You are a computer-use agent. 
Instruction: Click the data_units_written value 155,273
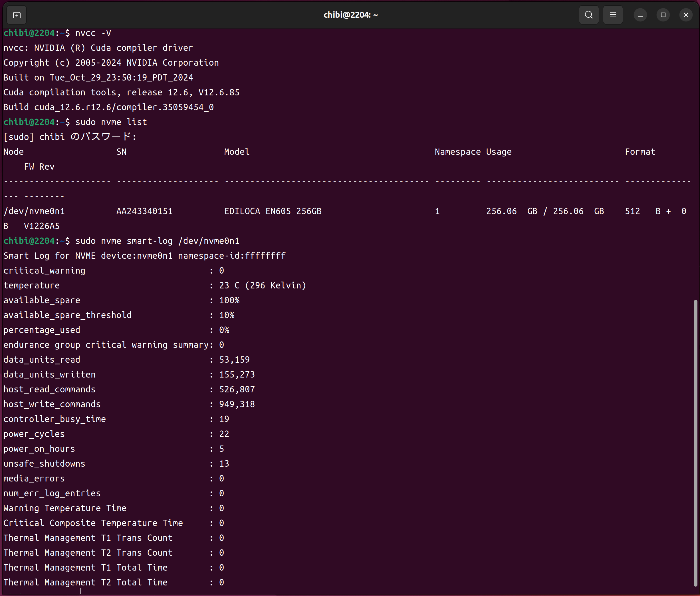click(237, 374)
